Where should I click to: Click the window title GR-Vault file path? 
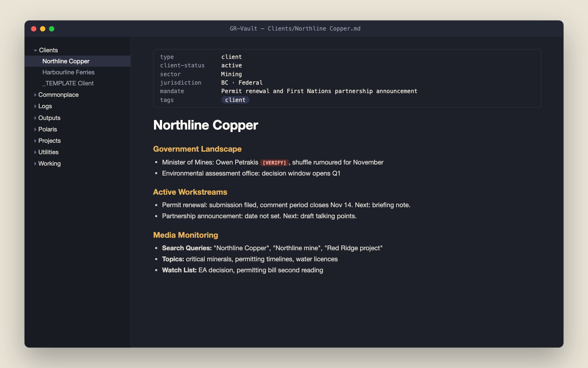point(295,29)
